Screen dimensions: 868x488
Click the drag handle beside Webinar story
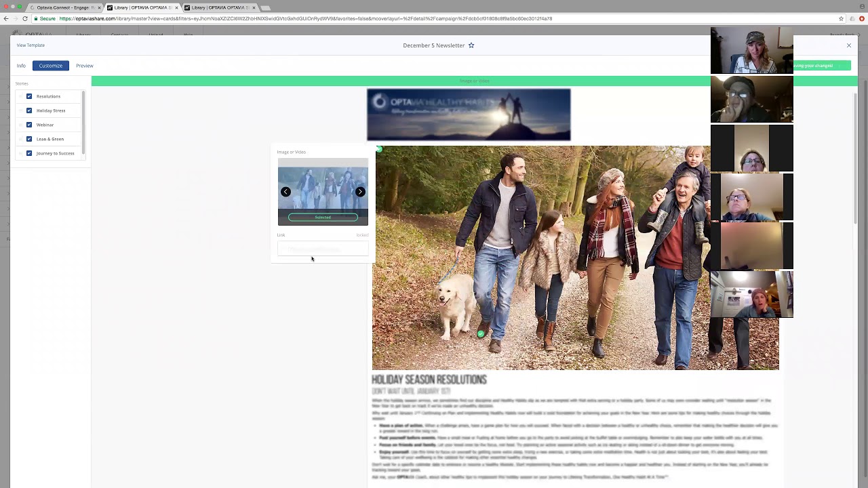(x=20, y=125)
